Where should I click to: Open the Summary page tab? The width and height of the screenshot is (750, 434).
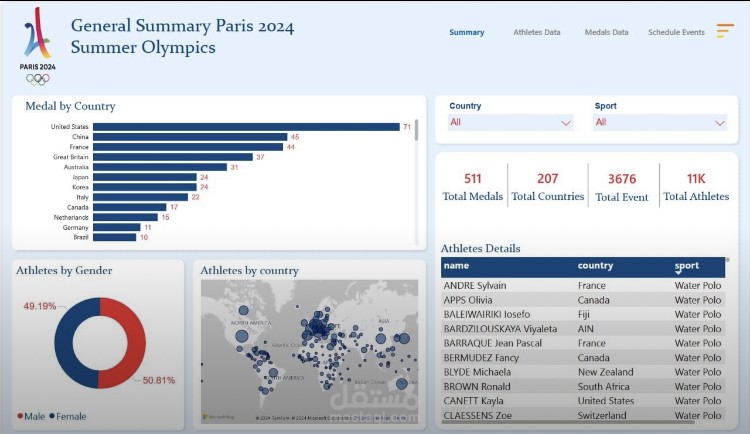466,32
